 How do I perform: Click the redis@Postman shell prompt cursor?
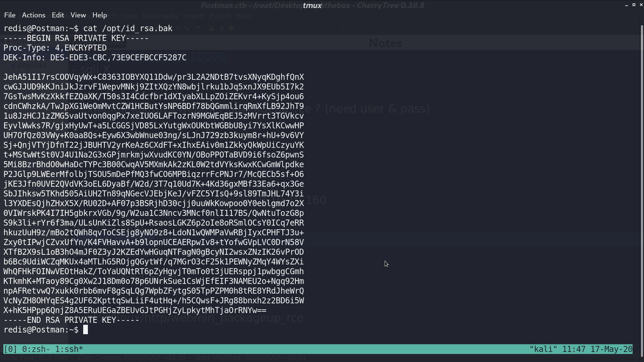tap(86, 330)
